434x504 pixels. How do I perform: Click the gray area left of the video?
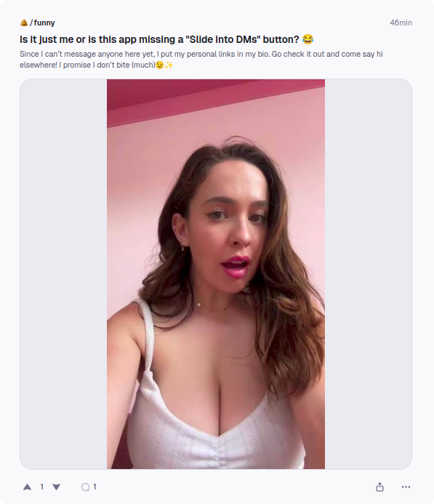pyautogui.click(x=63, y=274)
